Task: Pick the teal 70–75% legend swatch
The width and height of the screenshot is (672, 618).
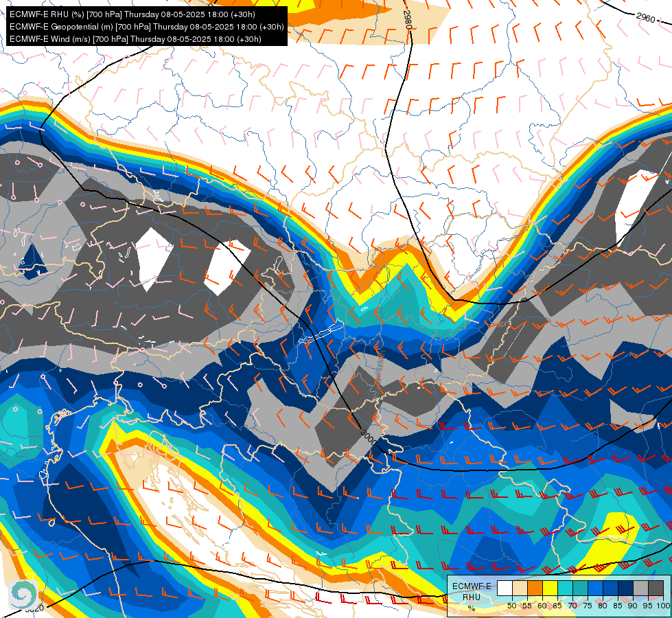Action: (581, 588)
